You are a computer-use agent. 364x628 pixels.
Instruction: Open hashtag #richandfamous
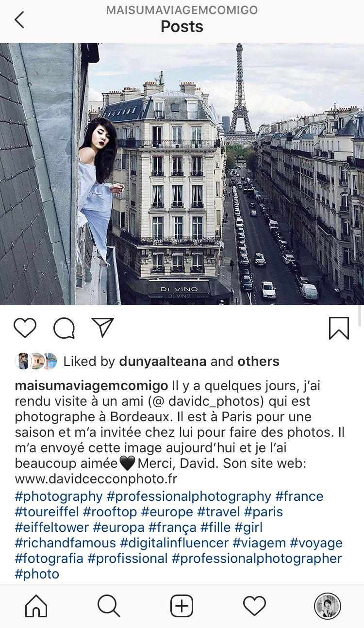coord(66,543)
